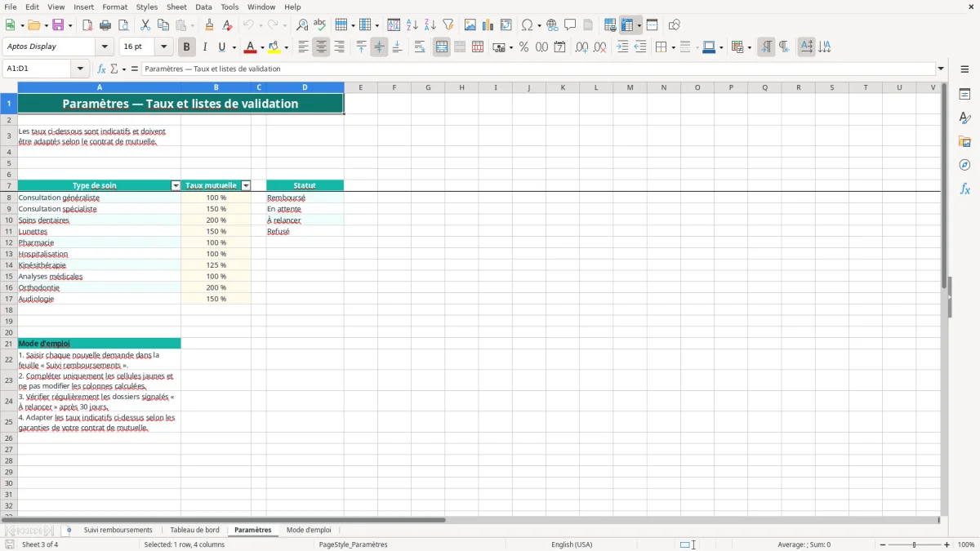Image resolution: width=980 pixels, height=551 pixels.
Task: Apply font color red swatch
Action: click(251, 47)
